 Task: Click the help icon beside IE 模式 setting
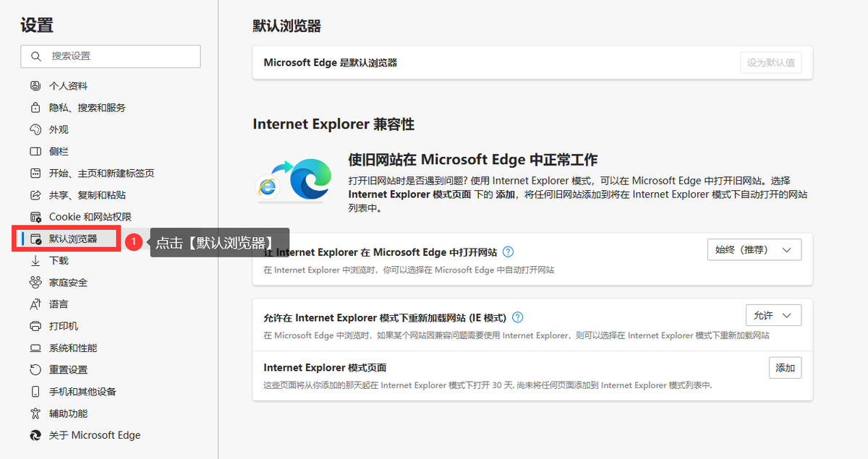519,317
